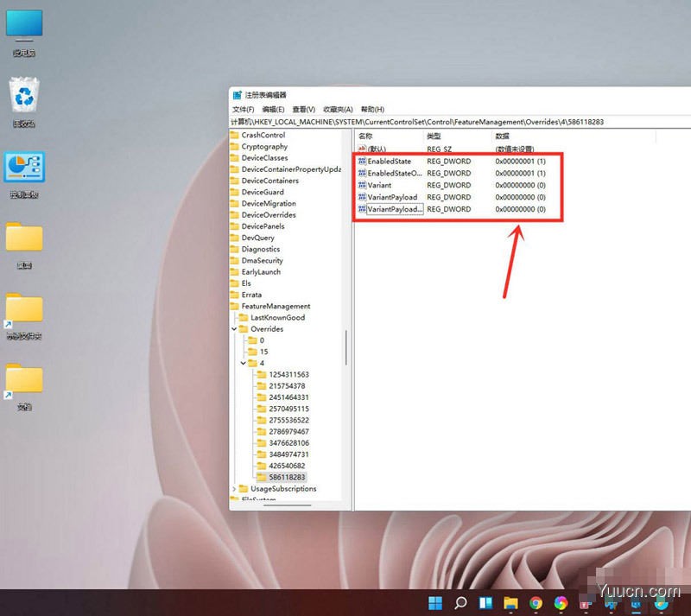This screenshot has height=616, width=691.
Task: Click the 586118283 folder icon
Action: 262,477
